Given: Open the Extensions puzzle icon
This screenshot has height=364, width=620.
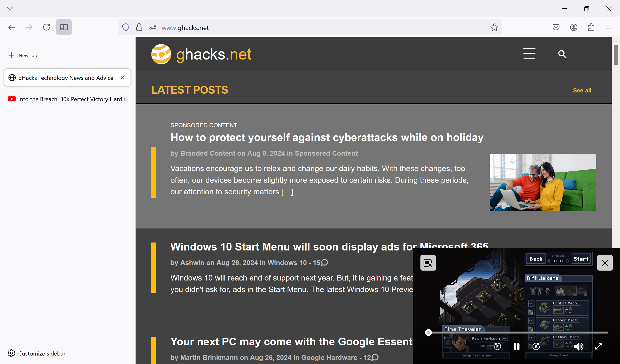Looking at the screenshot, I should coord(591,27).
